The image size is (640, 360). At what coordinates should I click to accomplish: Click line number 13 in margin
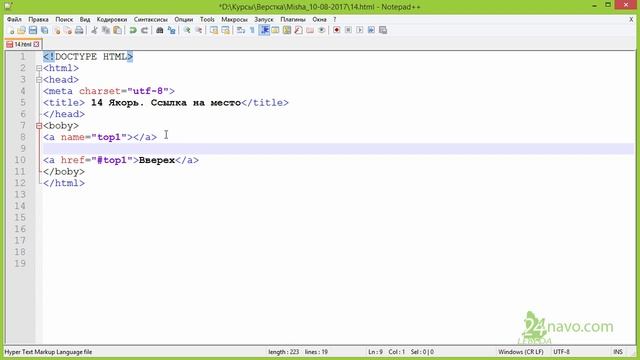pyautogui.click(x=20, y=194)
